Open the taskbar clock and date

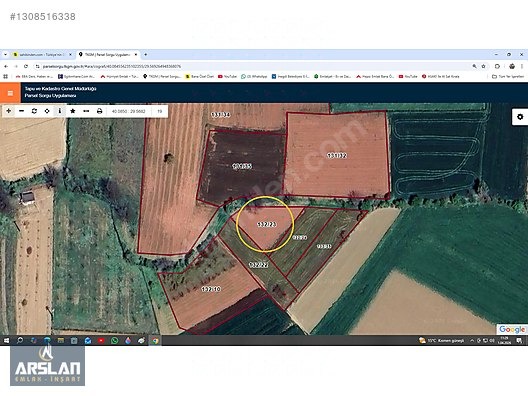click(505, 340)
